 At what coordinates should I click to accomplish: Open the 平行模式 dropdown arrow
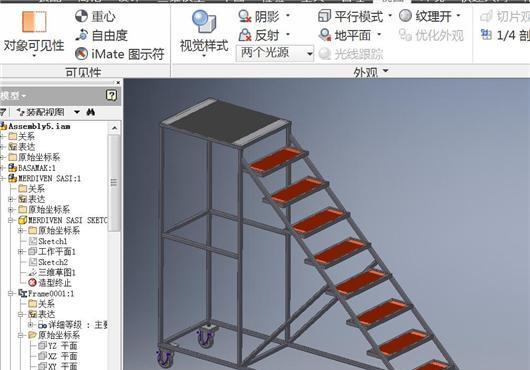pyautogui.click(x=390, y=16)
